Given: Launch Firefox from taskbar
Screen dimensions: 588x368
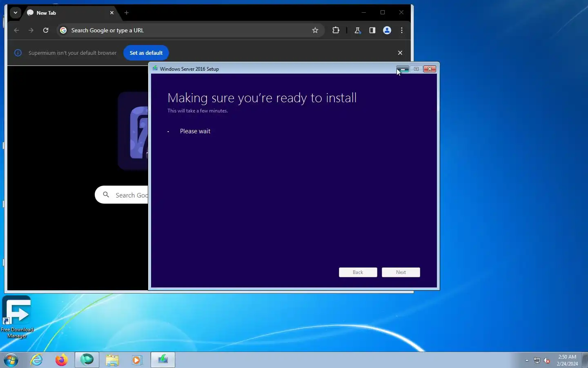Looking at the screenshot, I should pos(62,360).
